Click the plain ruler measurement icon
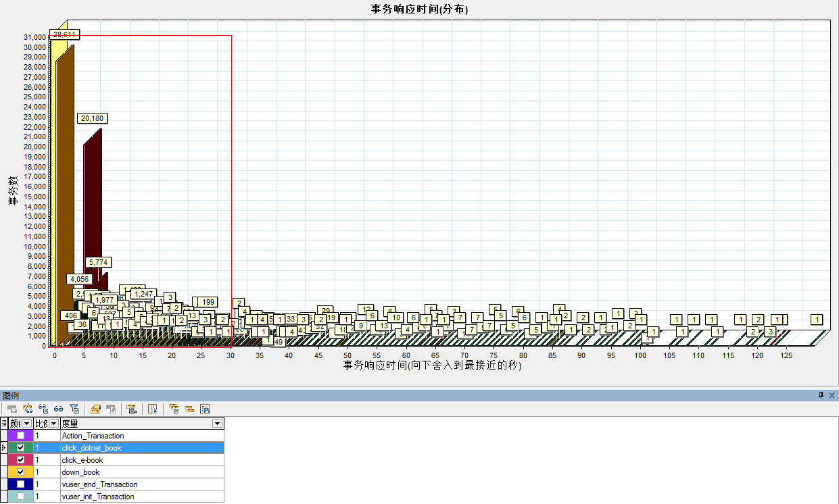The height and width of the screenshot is (504, 839). pos(190,408)
